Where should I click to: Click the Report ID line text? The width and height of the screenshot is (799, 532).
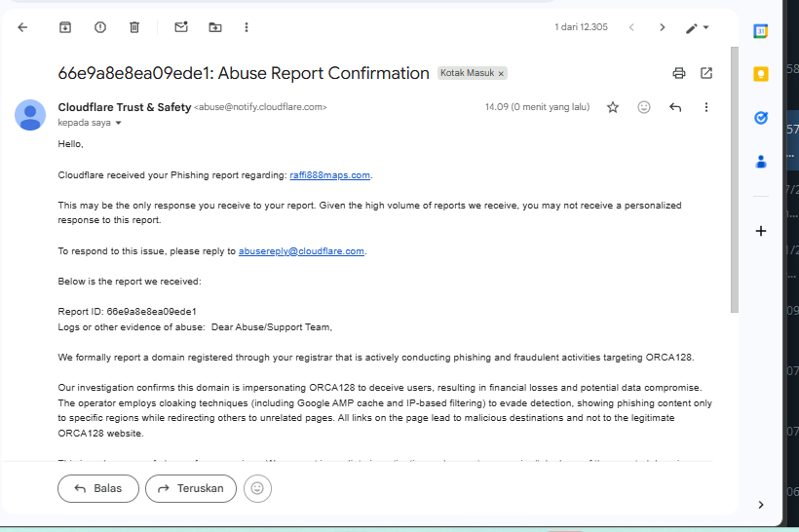(x=127, y=312)
